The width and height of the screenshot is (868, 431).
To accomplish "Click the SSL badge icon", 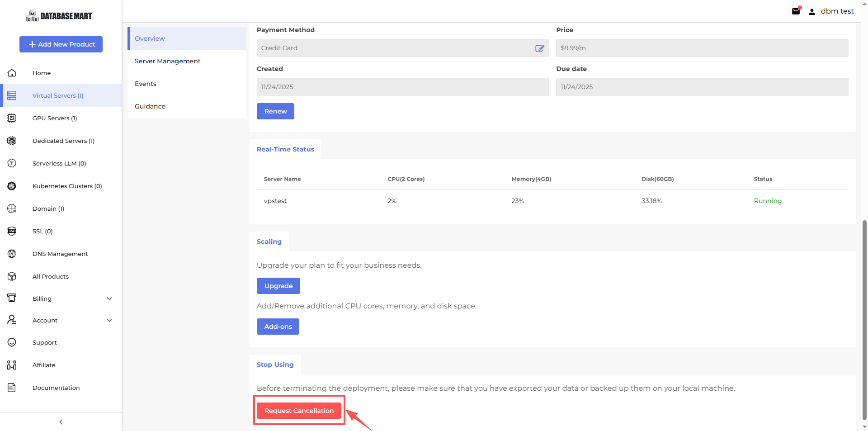I will [12, 231].
